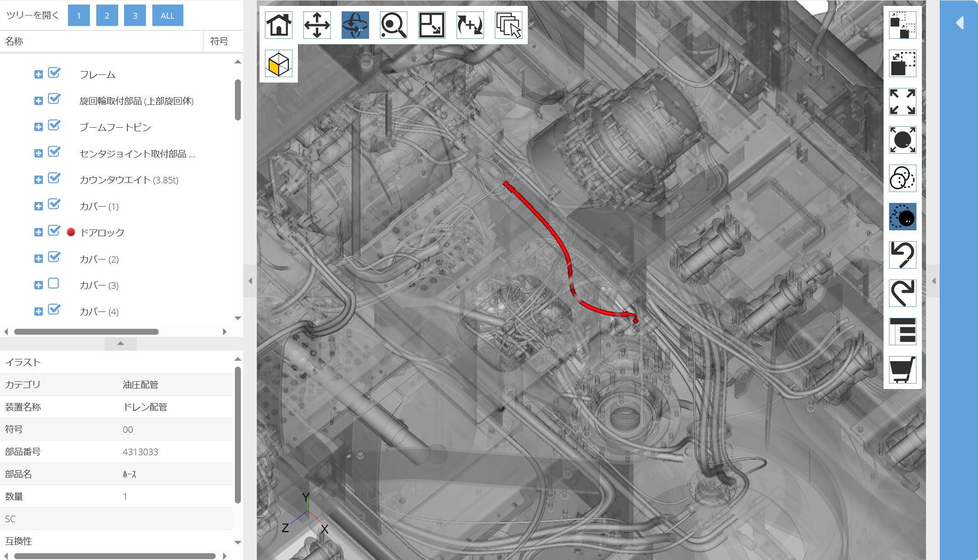Fit selected part to view icon
Image resolution: width=978 pixels, height=560 pixels.
tap(903, 140)
